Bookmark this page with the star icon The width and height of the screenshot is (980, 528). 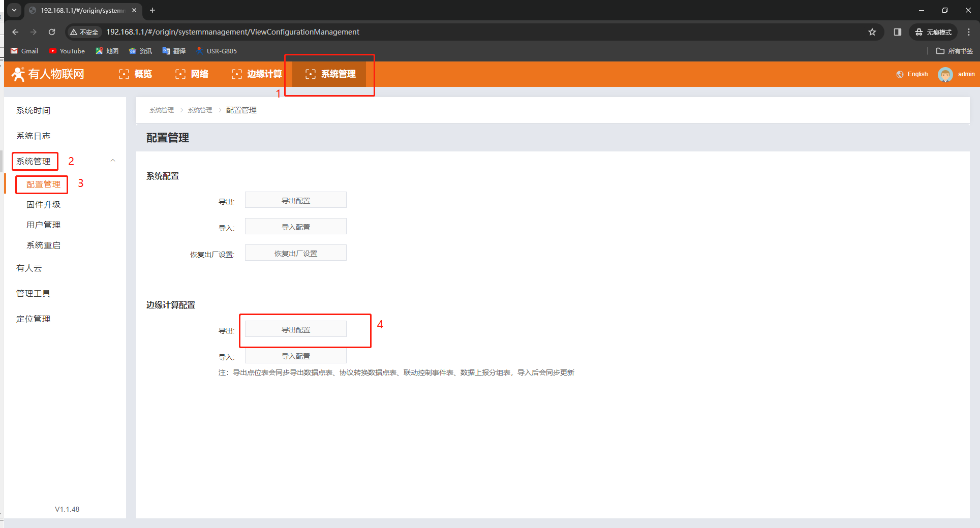[872, 32]
